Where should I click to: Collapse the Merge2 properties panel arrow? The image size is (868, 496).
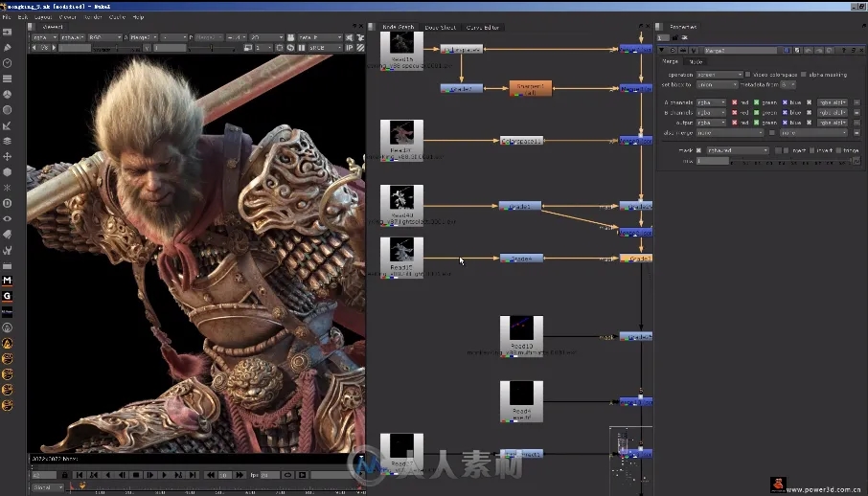pyautogui.click(x=661, y=51)
